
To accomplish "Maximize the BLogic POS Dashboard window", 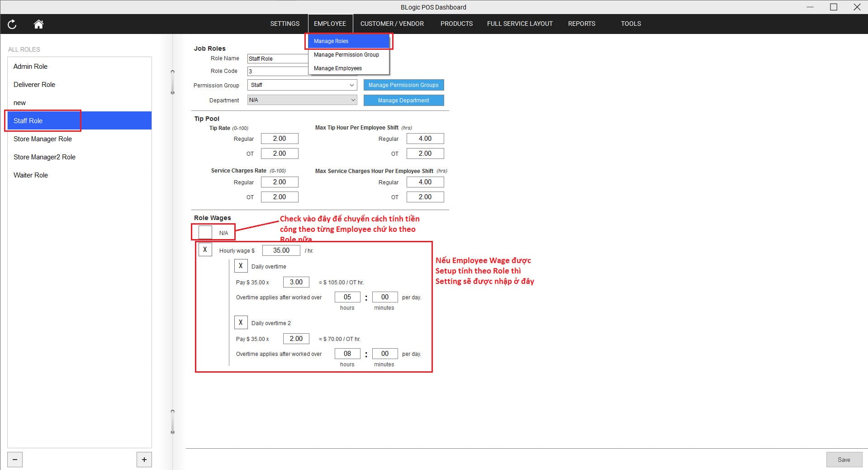I will pos(833,7).
